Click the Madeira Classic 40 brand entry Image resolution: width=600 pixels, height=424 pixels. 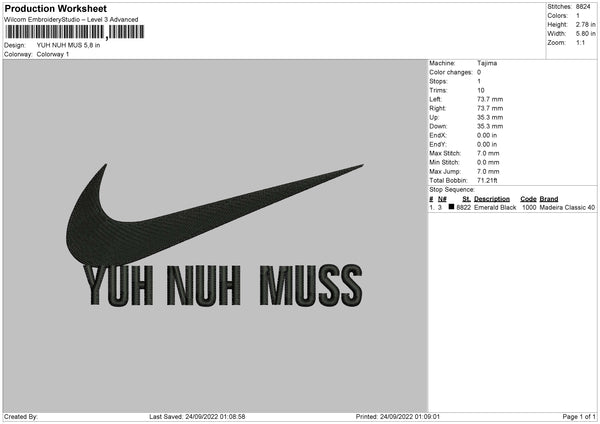point(567,207)
